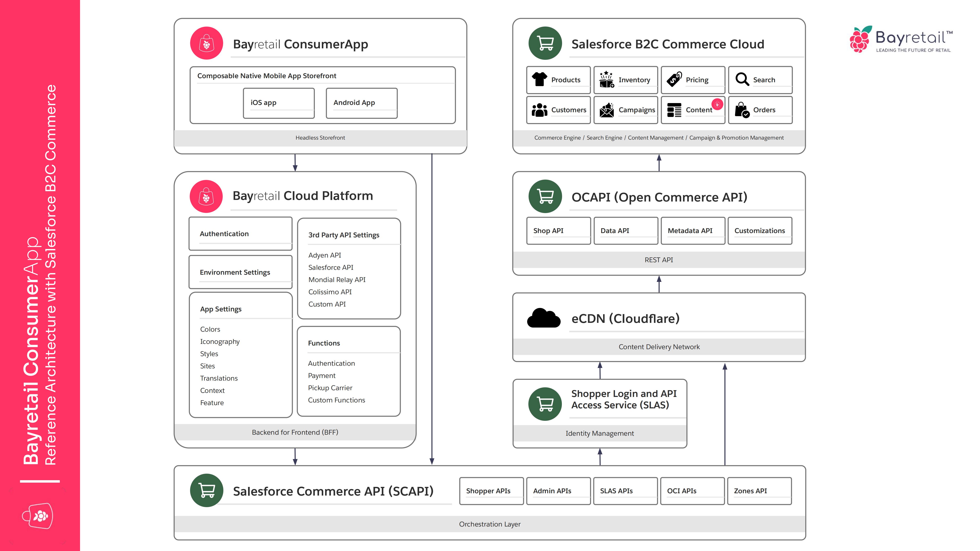This screenshot has height=551, width=980.
Task: Click the Customers people icon
Action: [x=539, y=110]
